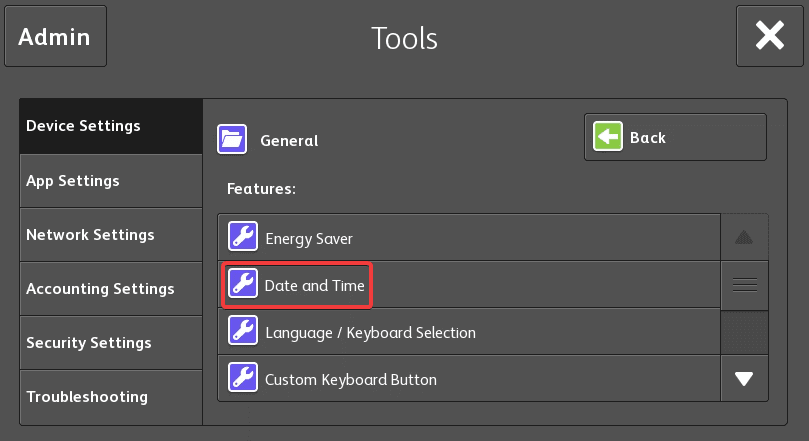Open the Troubleshooting tab
Image resolution: width=809 pixels, height=441 pixels.
point(110,397)
